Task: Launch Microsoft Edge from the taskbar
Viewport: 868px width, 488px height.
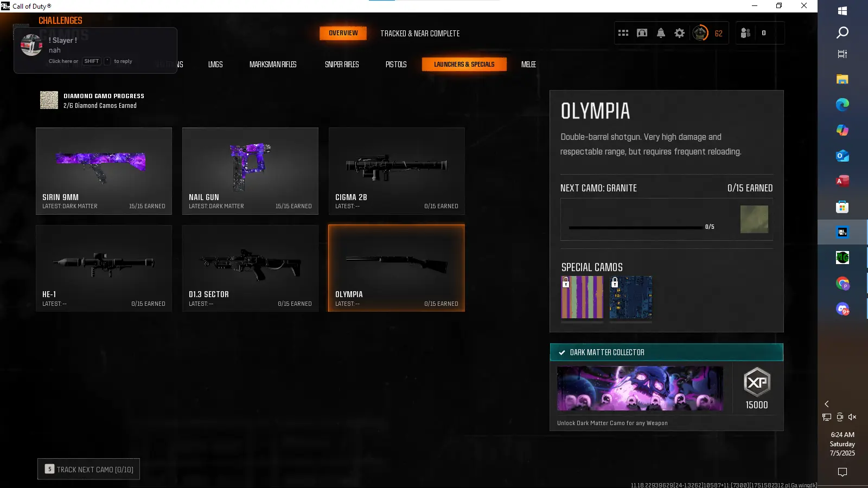Action: coord(843,105)
